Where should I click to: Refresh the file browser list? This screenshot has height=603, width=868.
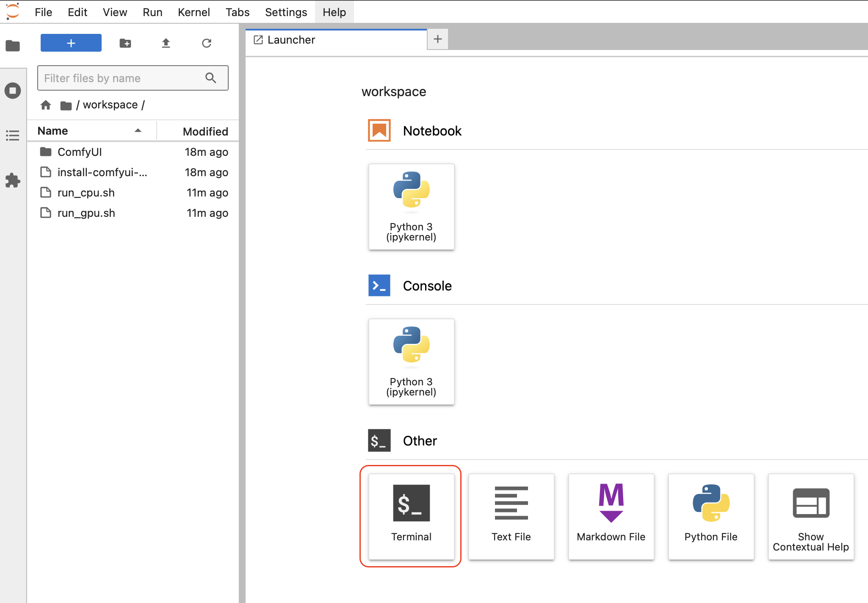tap(206, 43)
